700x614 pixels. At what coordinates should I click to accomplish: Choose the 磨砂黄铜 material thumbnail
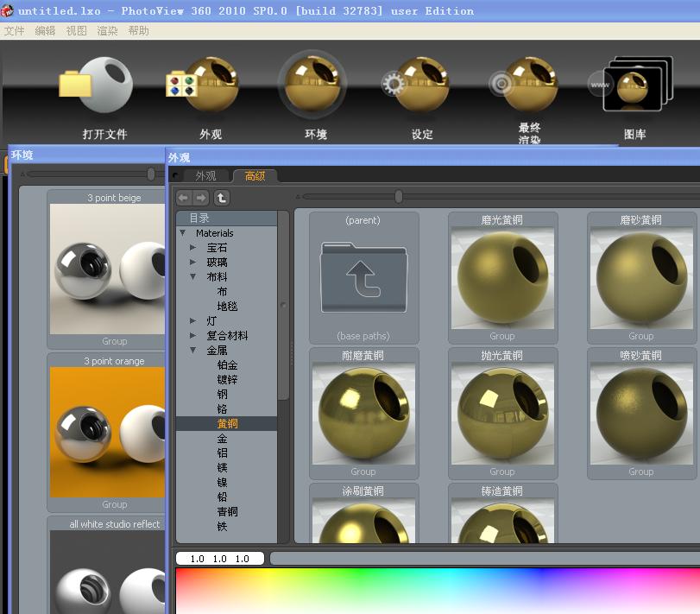click(x=641, y=278)
